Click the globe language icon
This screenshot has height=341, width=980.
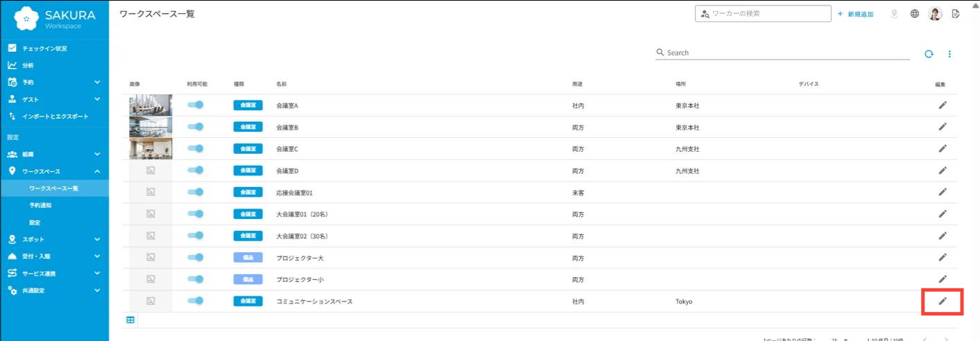pos(915,14)
